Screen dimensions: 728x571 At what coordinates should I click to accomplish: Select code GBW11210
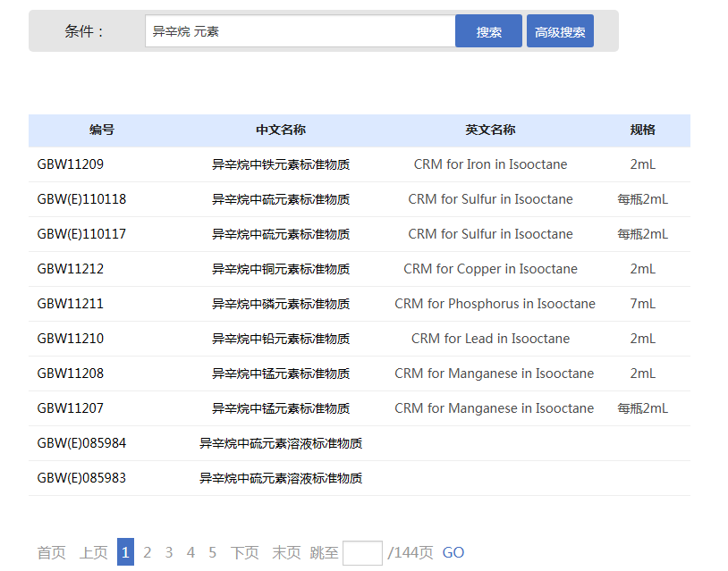tap(71, 339)
